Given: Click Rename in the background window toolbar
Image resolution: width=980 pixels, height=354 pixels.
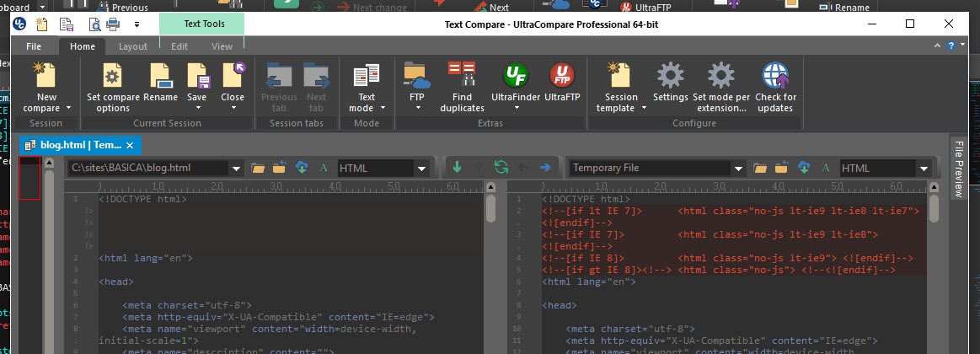Looking at the screenshot, I should tap(853, 8).
